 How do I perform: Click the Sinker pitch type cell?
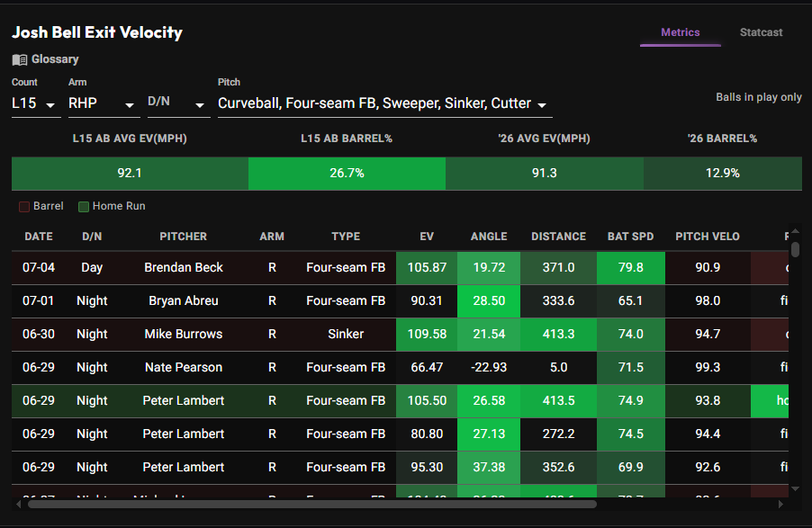[x=346, y=334]
